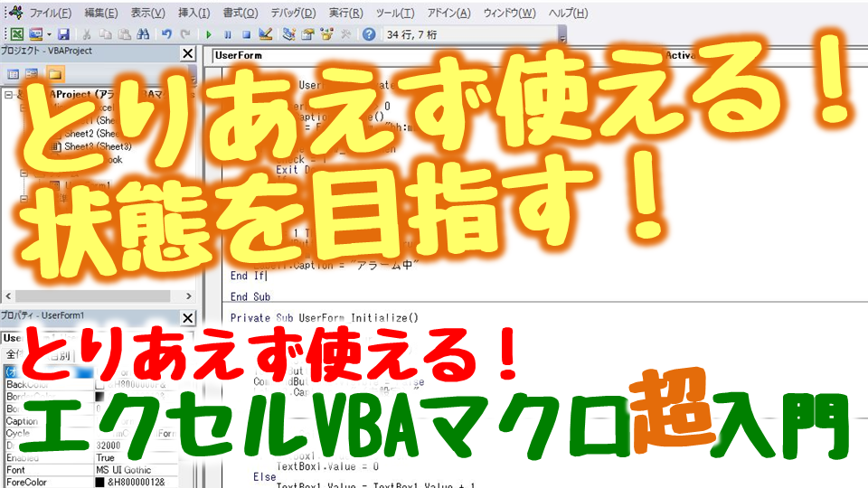The image size is (868, 488).
Task: Undo the last edit
Action: [166, 34]
